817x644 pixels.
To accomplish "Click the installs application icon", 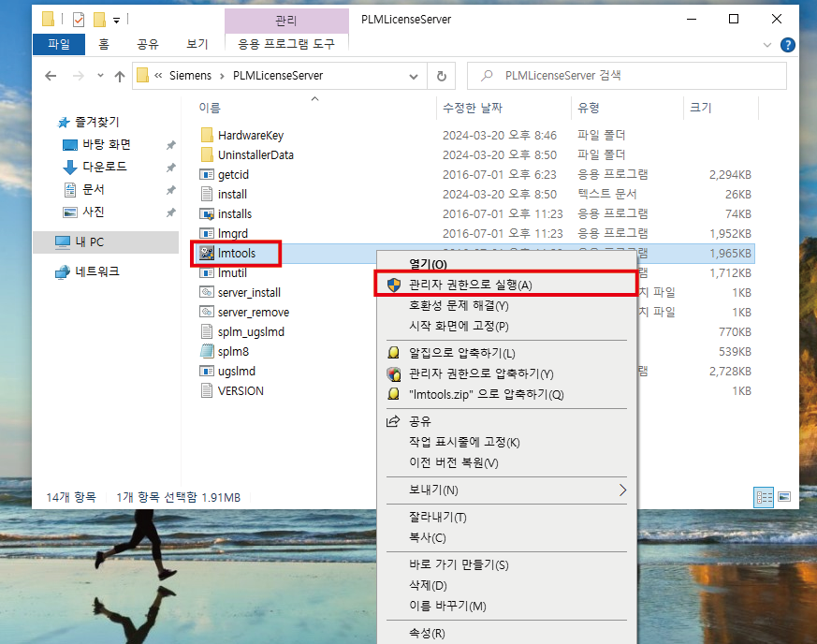I will (x=207, y=214).
